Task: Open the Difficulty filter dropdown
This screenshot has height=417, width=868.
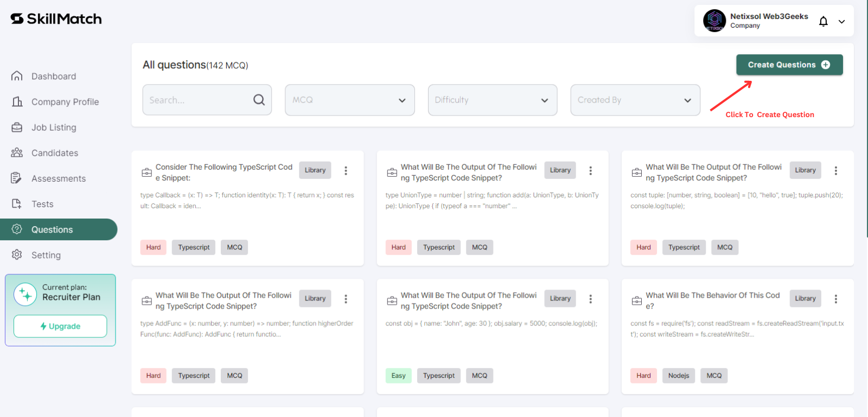Action: pyautogui.click(x=493, y=100)
